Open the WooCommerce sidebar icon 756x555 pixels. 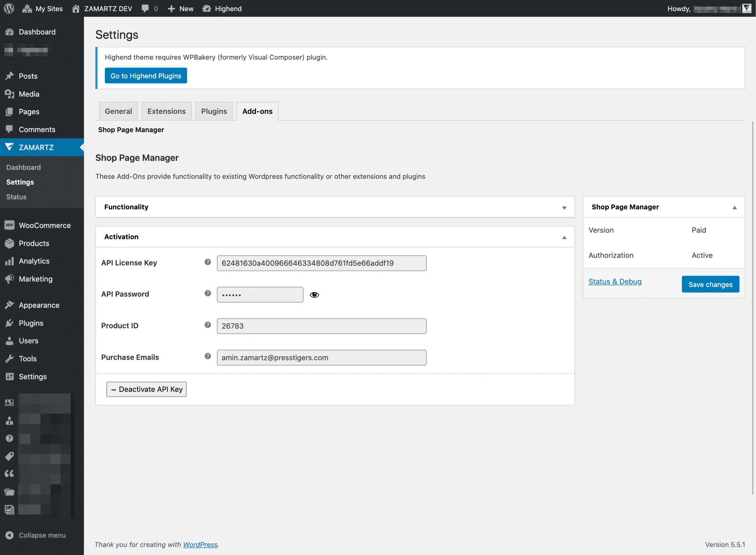point(10,225)
